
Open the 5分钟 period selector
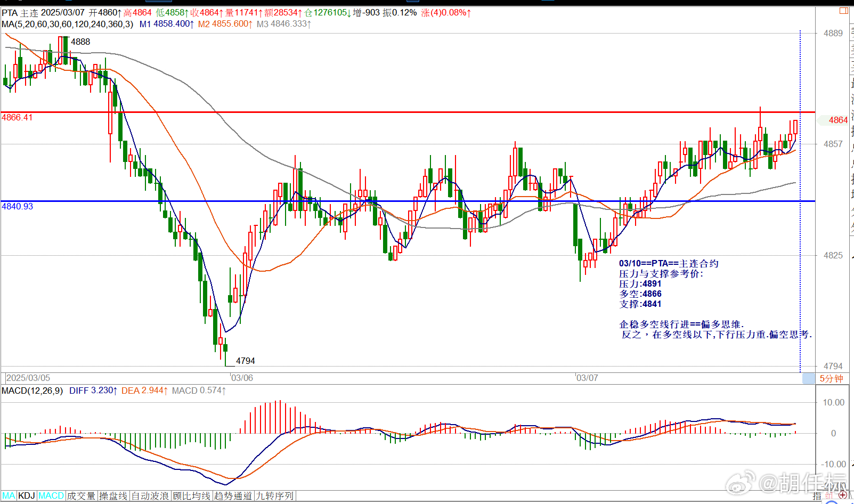click(x=831, y=378)
